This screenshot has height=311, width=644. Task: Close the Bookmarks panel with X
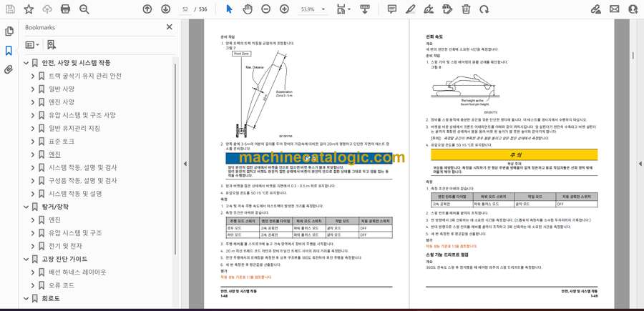pyautogui.click(x=169, y=27)
